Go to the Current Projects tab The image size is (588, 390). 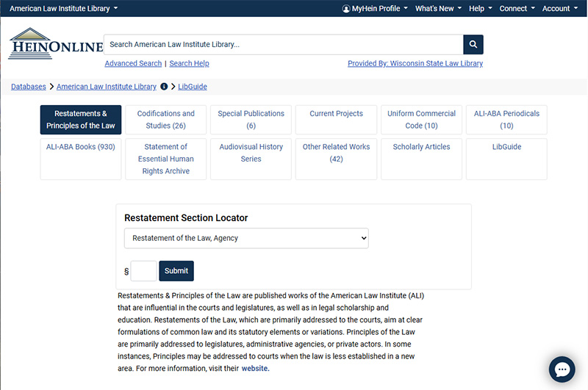(336, 120)
